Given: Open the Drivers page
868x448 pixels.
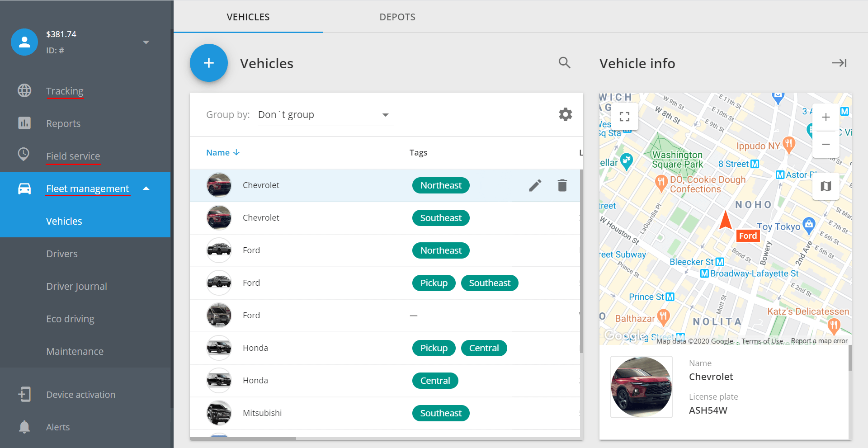Looking at the screenshot, I should click(62, 254).
